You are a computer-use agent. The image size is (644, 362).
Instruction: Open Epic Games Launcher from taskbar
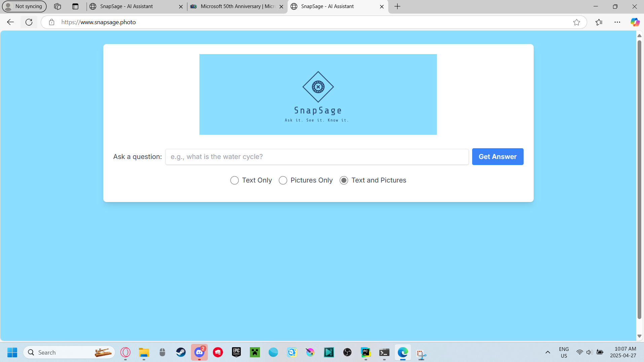236,352
